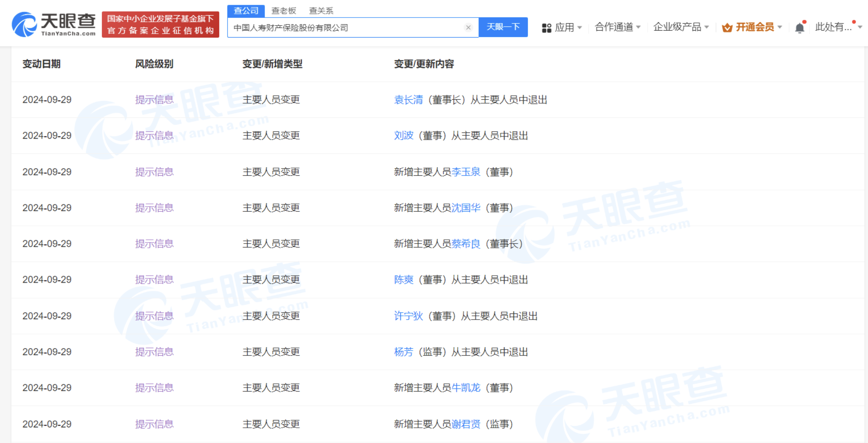Switch to the 查关系 search tab
Viewport: 868px width, 443px height.
pyautogui.click(x=321, y=11)
